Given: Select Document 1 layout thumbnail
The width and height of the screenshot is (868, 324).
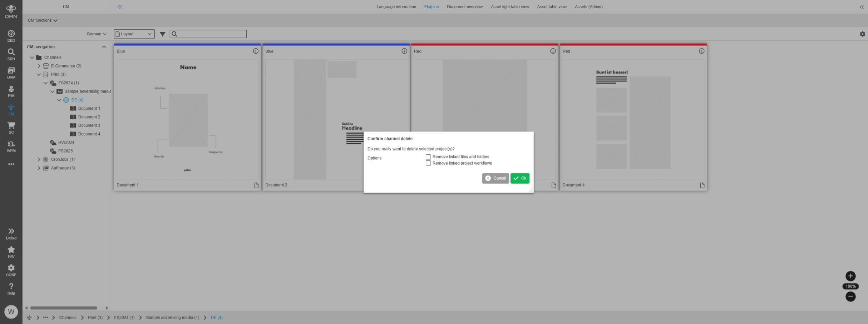Looking at the screenshot, I should 187,119.
